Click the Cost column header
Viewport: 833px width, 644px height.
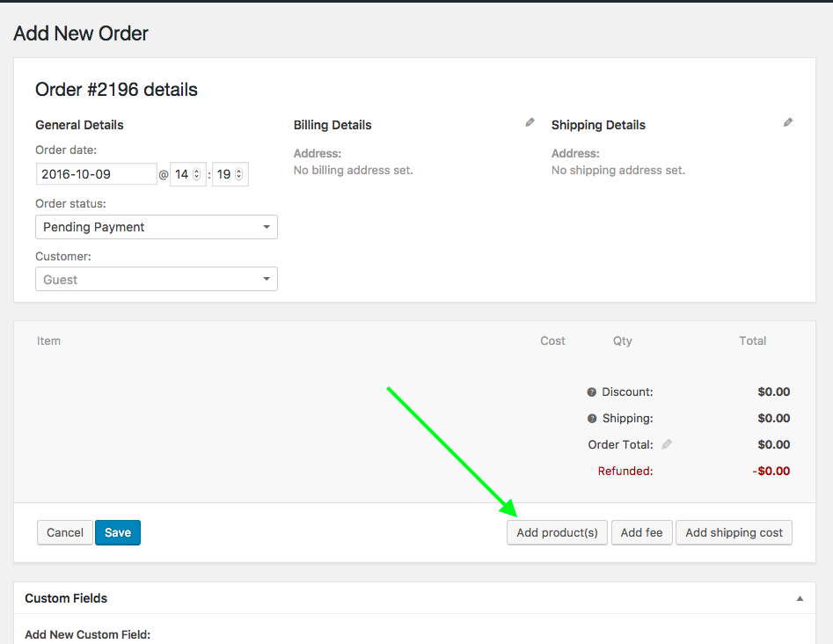pyautogui.click(x=552, y=340)
